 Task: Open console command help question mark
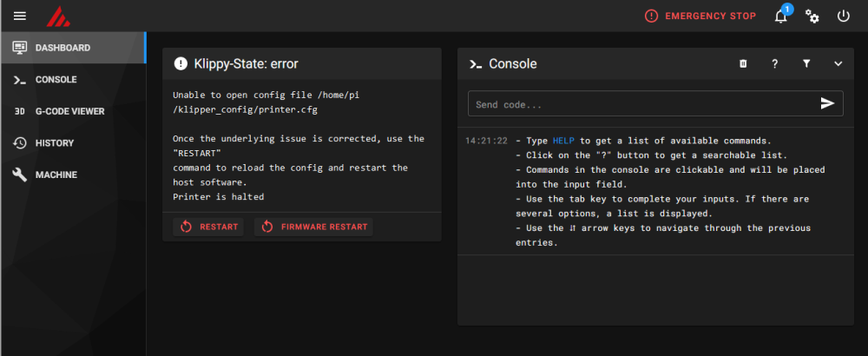tap(774, 63)
